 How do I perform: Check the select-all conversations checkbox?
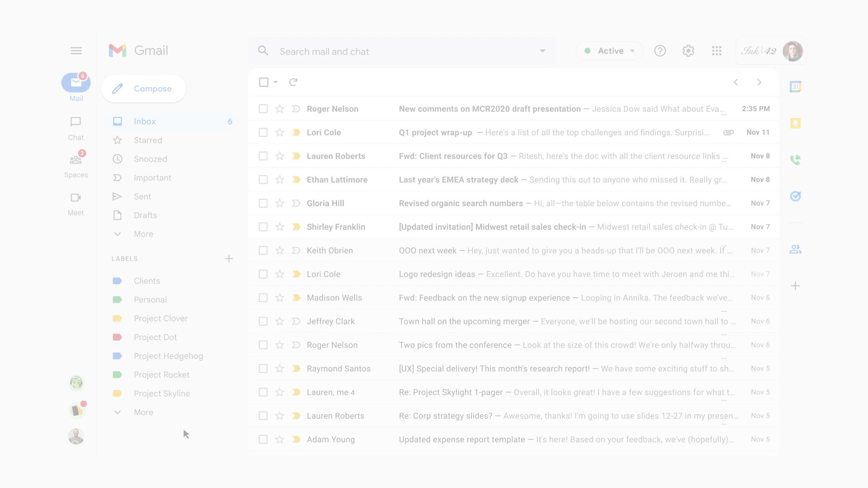coord(263,82)
